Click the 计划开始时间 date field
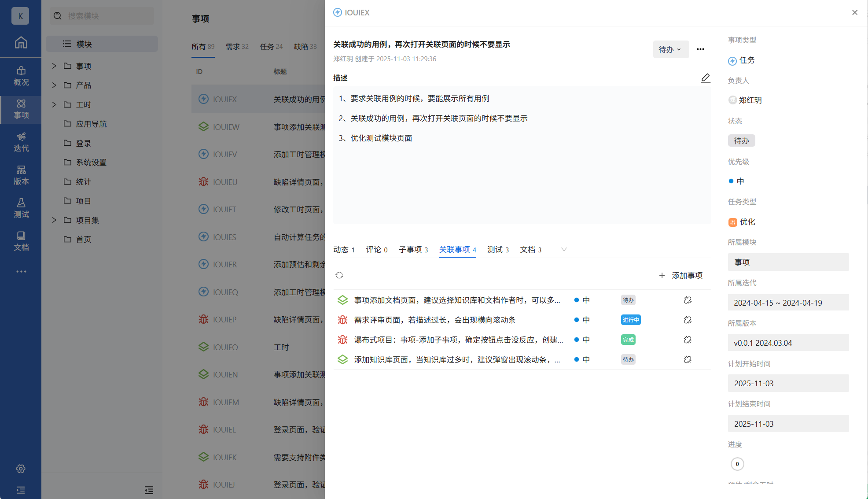The width and height of the screenshot is (868, 499). [x=788, y=383]
